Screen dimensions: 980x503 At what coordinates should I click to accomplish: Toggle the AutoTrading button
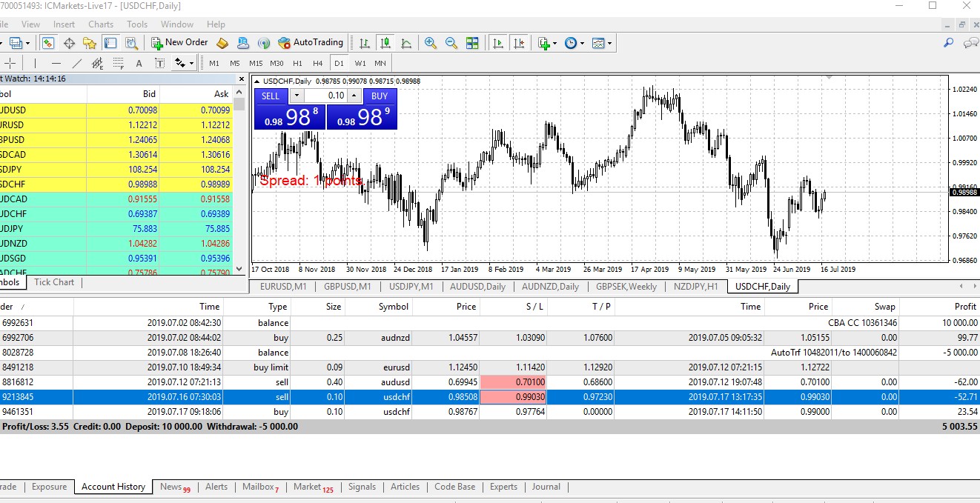pyautogui.click(x=311, y=42)
